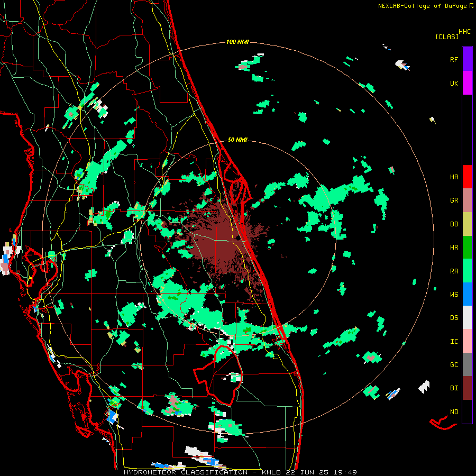
Task: Click the UK magenta legend swatch
Action: click(x=467, y=83)
